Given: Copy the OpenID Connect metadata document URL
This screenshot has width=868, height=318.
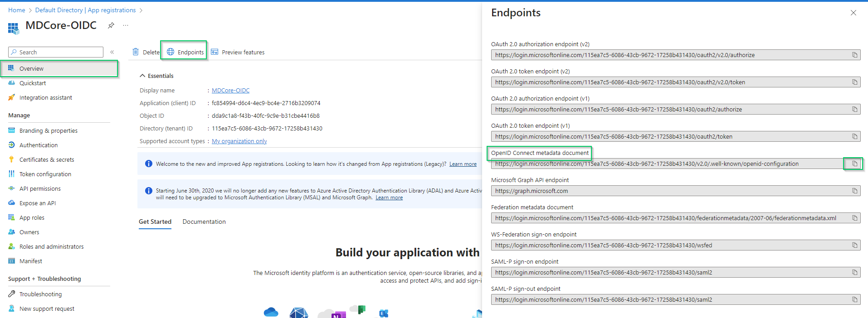Looking at the screenshot, I should coord(854,164).
